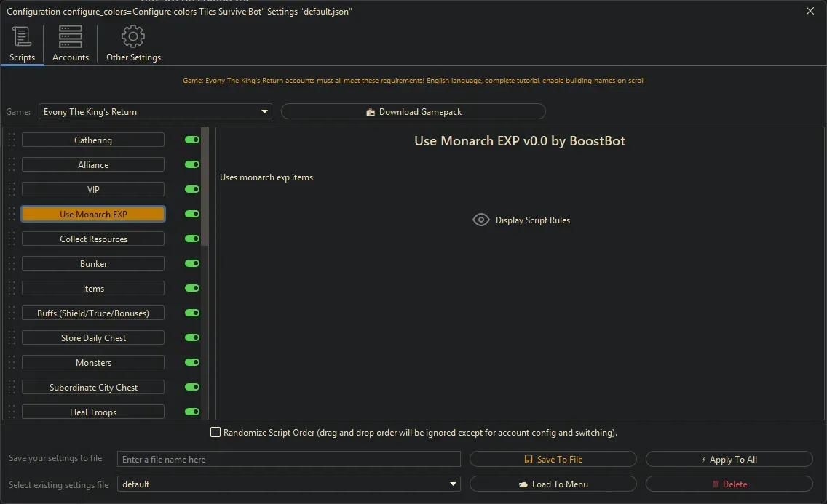Click the Display Script Rules eye icon
The height and width of the screenshot is (504, 827).
[x=480, y=220]
